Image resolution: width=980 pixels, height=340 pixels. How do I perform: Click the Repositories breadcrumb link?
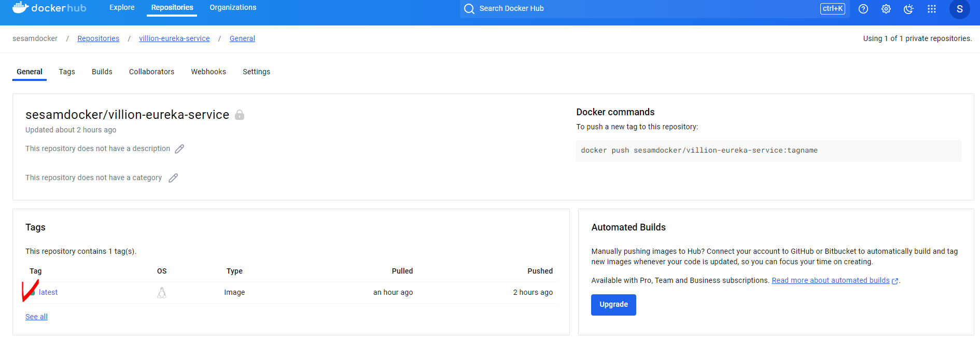pos(99,38)
